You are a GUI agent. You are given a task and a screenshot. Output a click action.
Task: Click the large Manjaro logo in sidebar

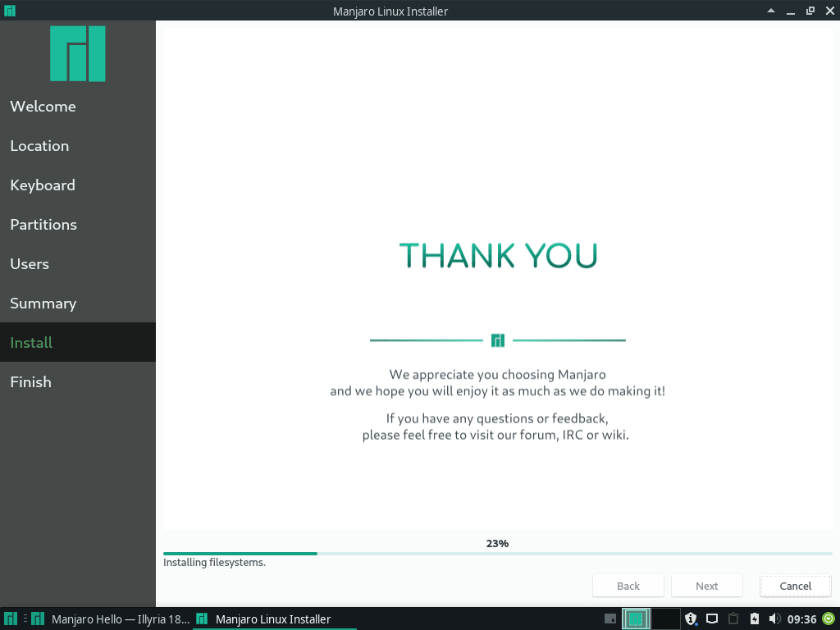[78, 53]
